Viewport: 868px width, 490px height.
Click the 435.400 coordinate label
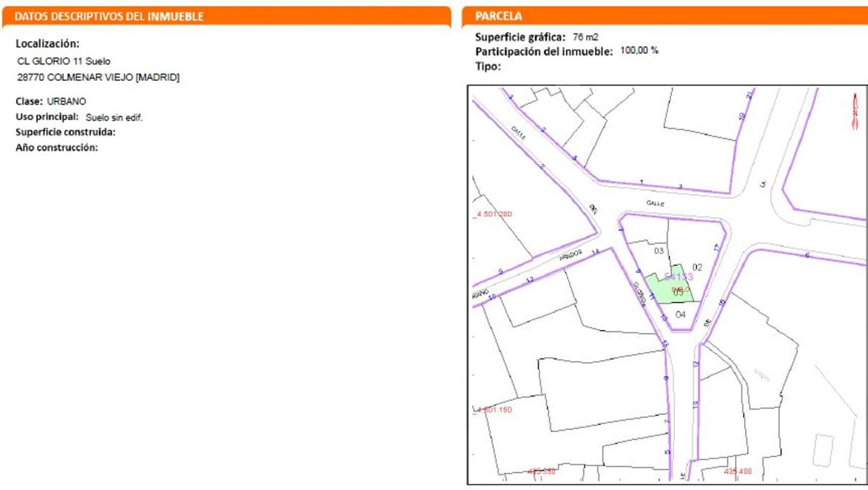tap(737, 471)
